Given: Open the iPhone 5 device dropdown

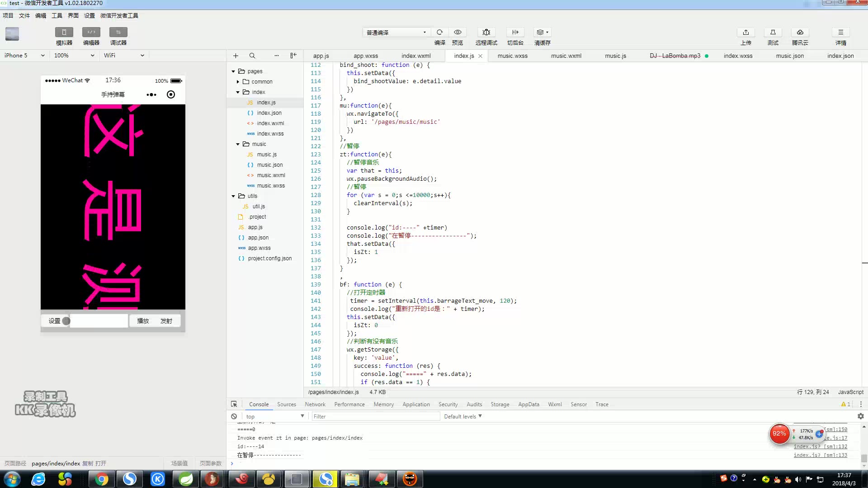Looking at the screenshot, I should click(24, 56).
